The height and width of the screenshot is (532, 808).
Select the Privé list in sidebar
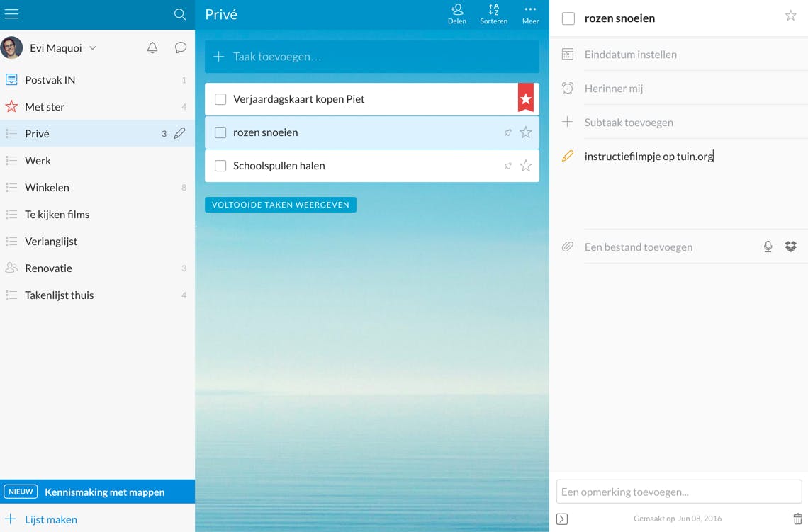click(97, 133)
